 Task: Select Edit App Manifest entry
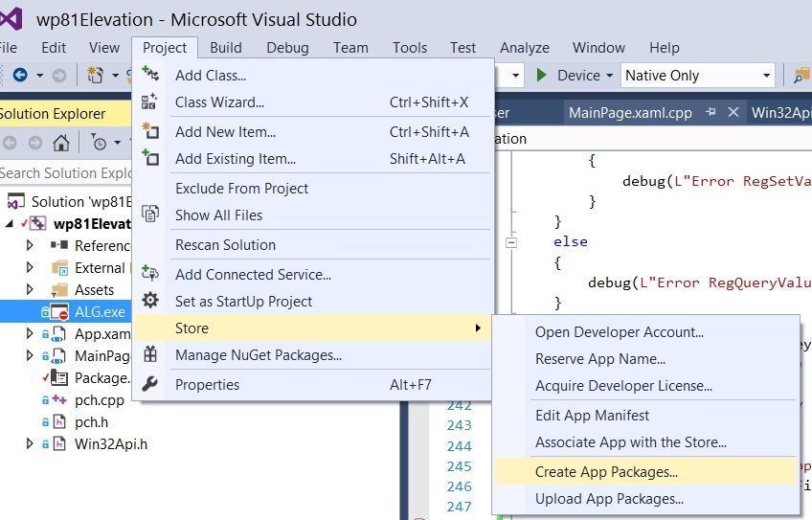tap(644, 416)
